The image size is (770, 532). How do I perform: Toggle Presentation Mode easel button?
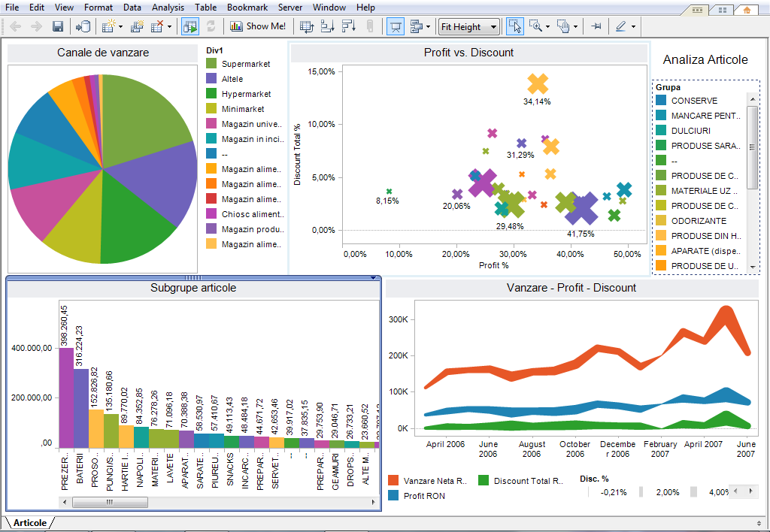pyautogui.click(x=396, y=26)
